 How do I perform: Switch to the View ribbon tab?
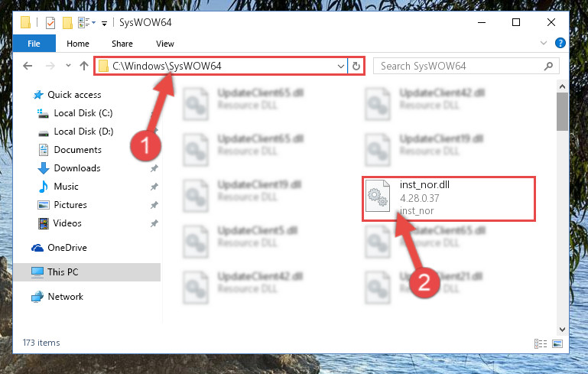tap(165, 44)
